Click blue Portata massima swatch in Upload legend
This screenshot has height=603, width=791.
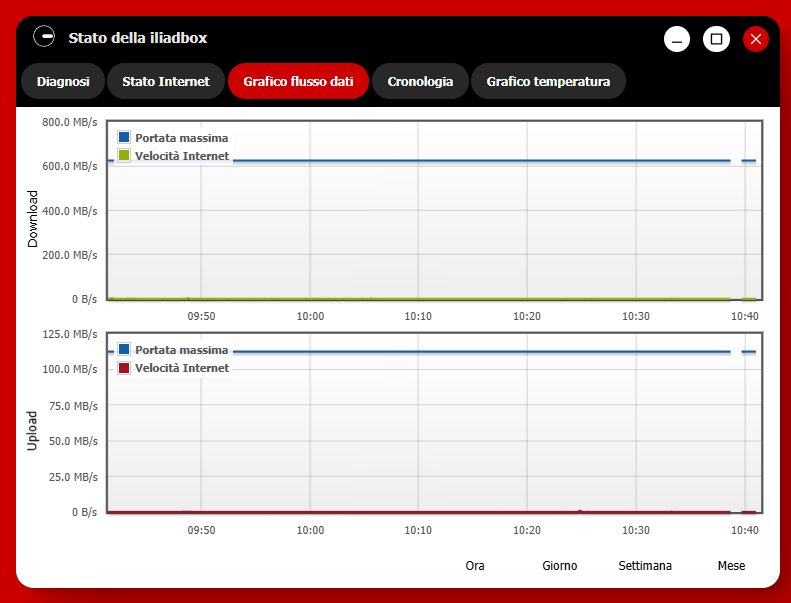(x=124, y=349)
